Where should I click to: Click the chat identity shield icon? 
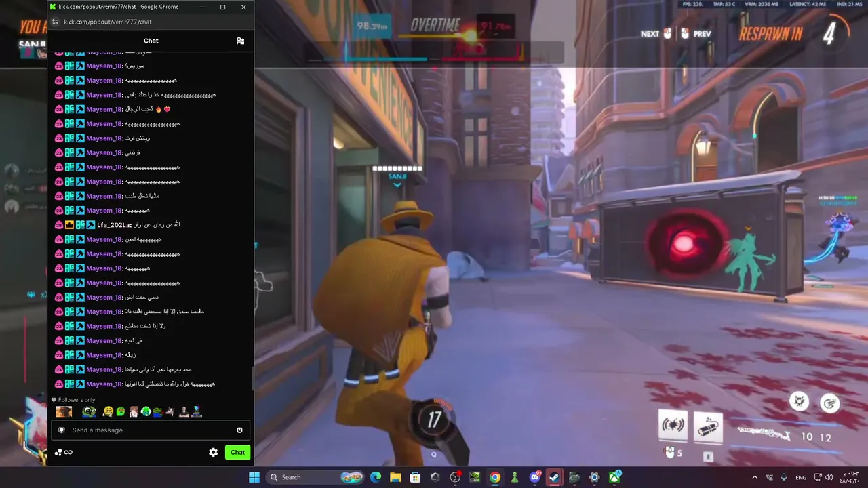tap(62, 430)
